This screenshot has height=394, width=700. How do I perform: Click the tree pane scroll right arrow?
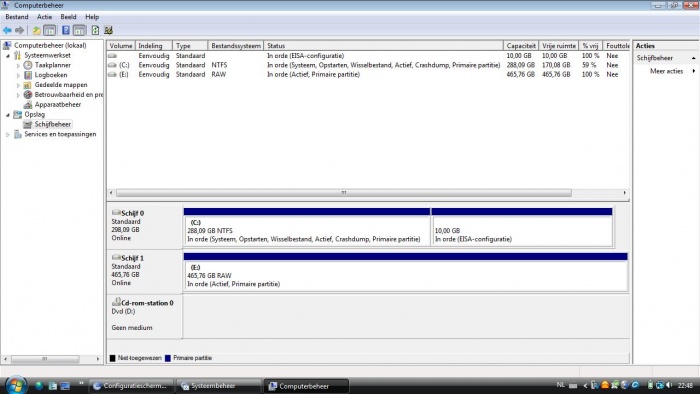click(x=98, y=359)
